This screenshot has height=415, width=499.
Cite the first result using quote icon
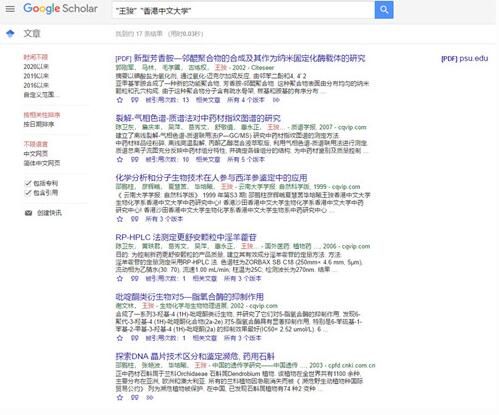click(134, 100)
